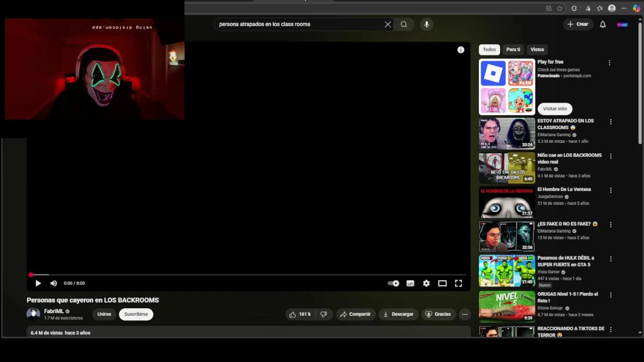
Task: Clear the YouTube search text
Action: click(x=388, y=24)
